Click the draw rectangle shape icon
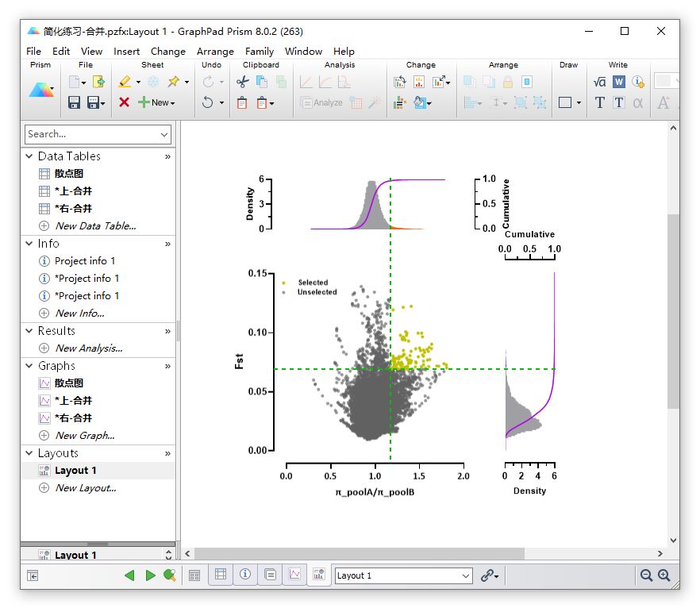 coord(565,102)
